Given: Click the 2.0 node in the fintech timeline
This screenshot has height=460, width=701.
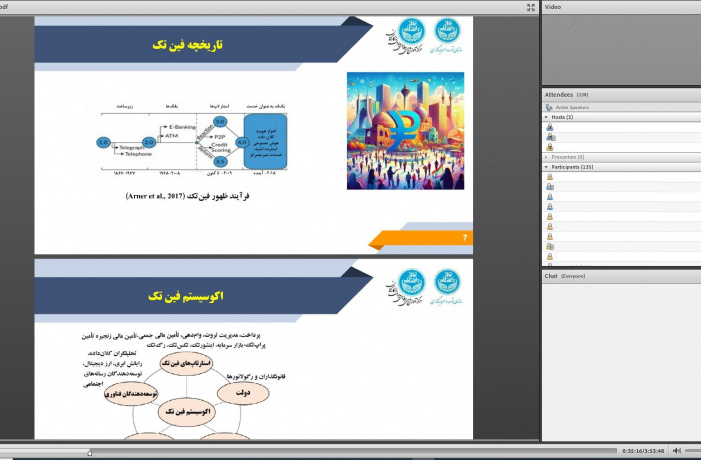Looking at the screenshot, I should coord(149,142).
